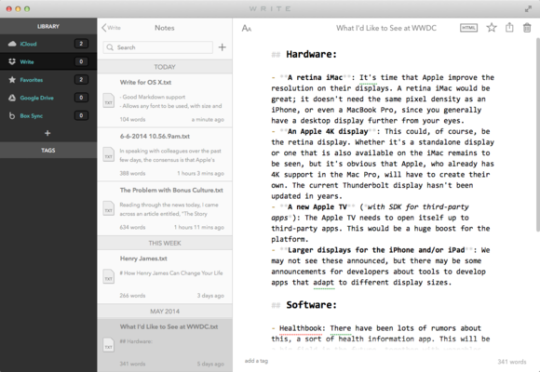Open the font size settings icon
This screenshot has width=540, height=372.
pyautogui.click(x=247, y=28)
